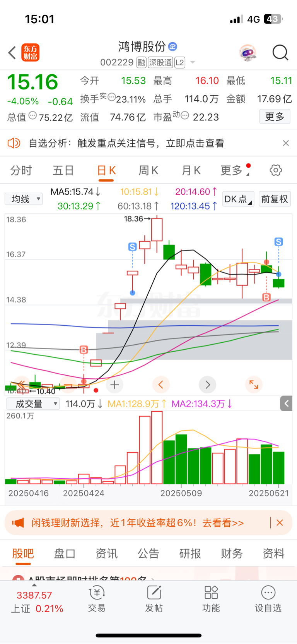The image size is (297, 644).
Task: Switch to 研报 tab
Action: tap(190, 553)
